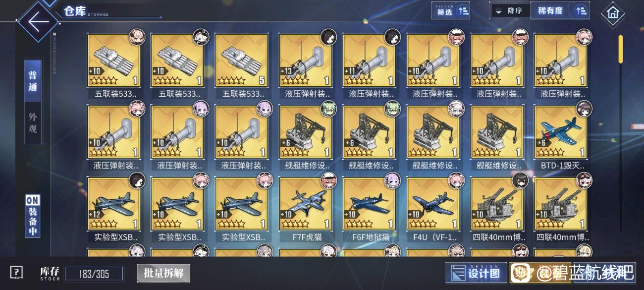
Task: Expand the 稀有度 sort criteria
Action: pos(560,11)
